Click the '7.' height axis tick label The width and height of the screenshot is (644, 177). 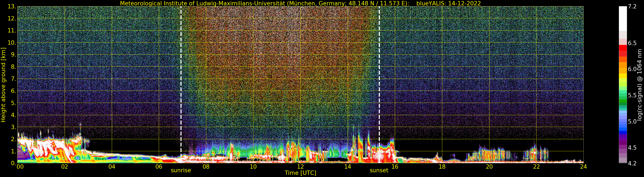coord(13,79)
